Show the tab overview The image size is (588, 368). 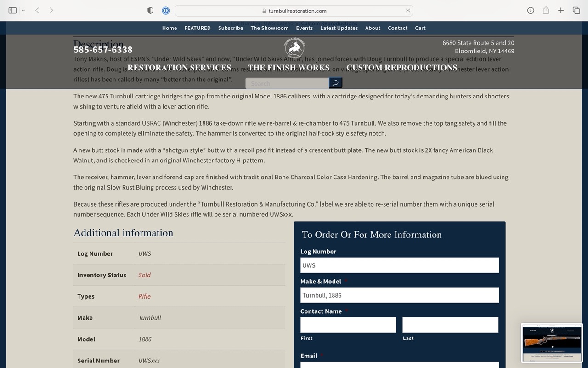coord(576,11)
